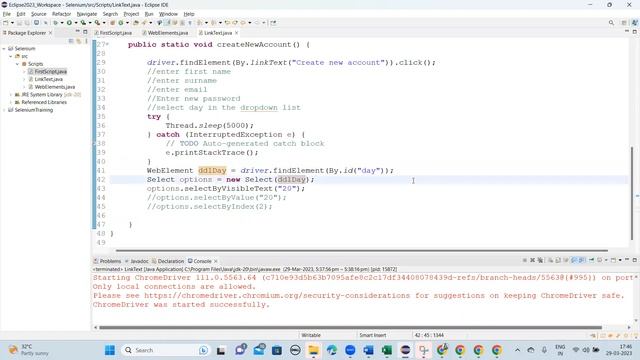
Task: Run the program with green Run icon
Action: 69,23
